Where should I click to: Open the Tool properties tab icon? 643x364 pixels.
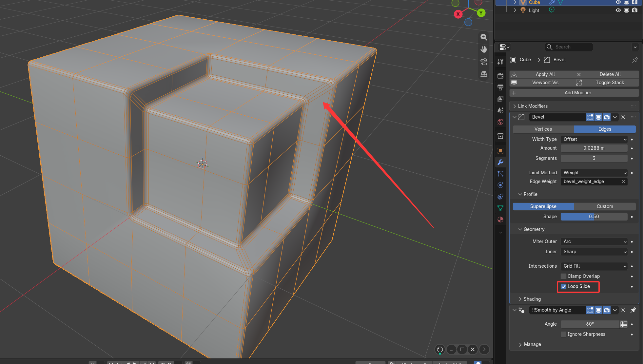[x=500, y=62]
